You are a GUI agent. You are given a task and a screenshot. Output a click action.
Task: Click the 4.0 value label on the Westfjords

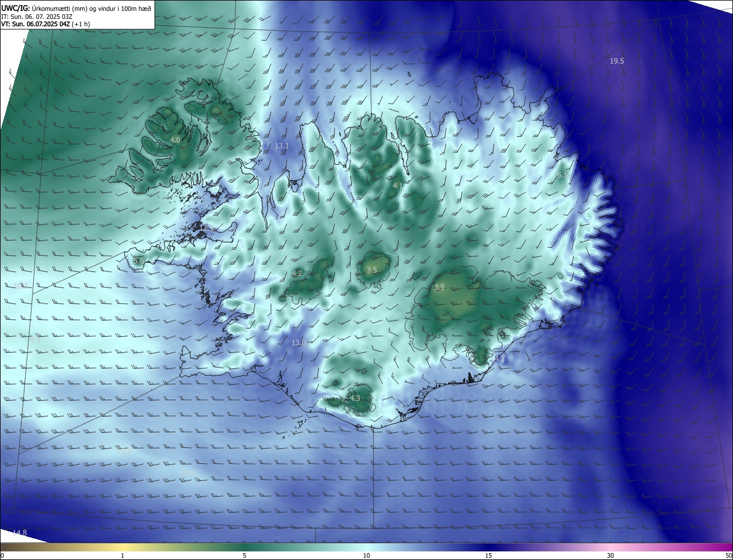175,140
